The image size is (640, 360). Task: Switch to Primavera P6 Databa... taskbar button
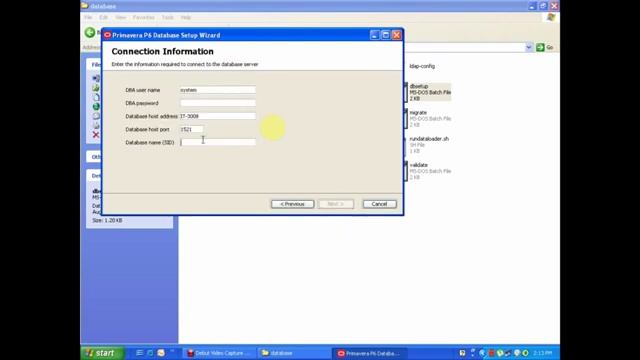point(369,353)
